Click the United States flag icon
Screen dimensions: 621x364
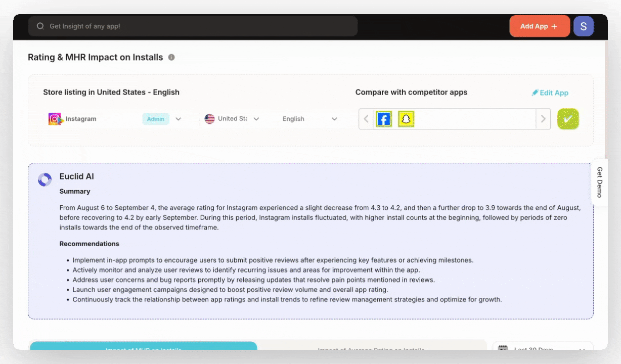pos(209,119)
